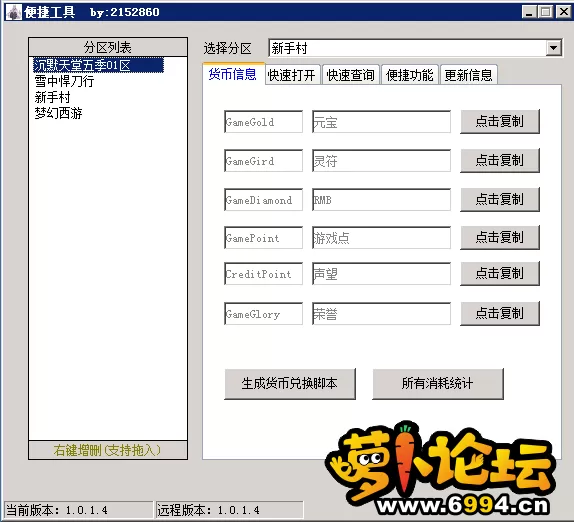Select 新手村 in the zone list
This screenshot has width=574, height=522.
52,97
